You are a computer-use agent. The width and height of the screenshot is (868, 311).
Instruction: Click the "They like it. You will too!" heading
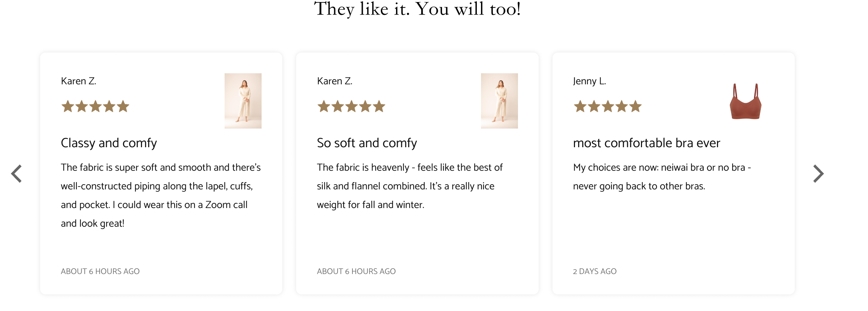tap(417, 9)
